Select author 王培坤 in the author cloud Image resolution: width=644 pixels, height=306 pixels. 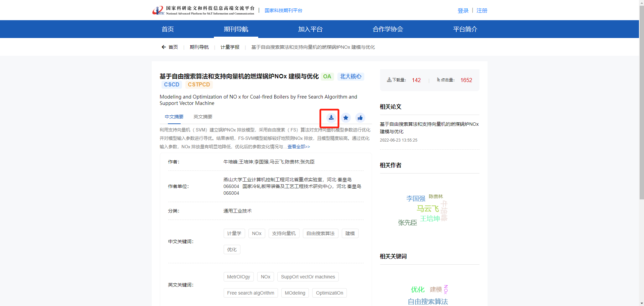430,219
